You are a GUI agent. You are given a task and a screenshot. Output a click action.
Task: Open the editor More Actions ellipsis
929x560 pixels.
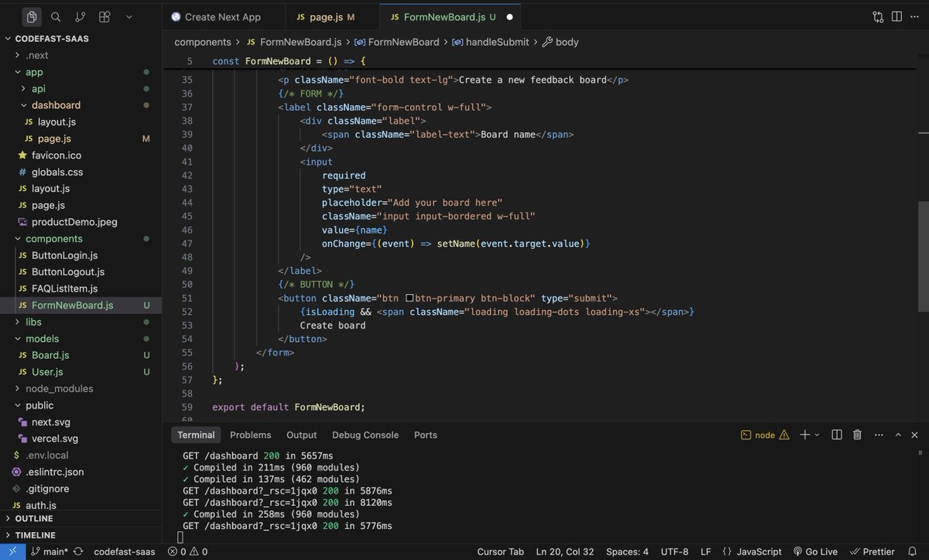pos(915,16)
